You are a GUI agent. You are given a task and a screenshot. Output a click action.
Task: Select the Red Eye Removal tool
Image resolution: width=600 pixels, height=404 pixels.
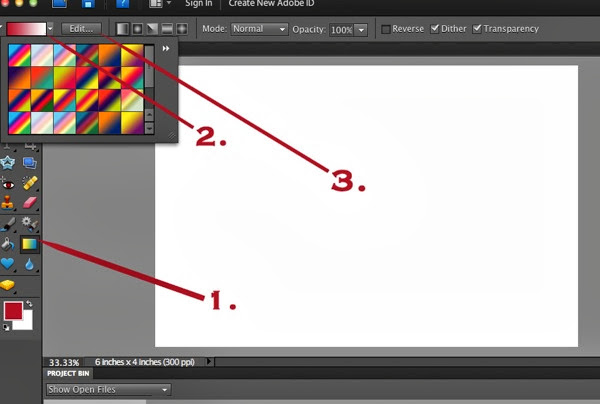tap(8, 184)
